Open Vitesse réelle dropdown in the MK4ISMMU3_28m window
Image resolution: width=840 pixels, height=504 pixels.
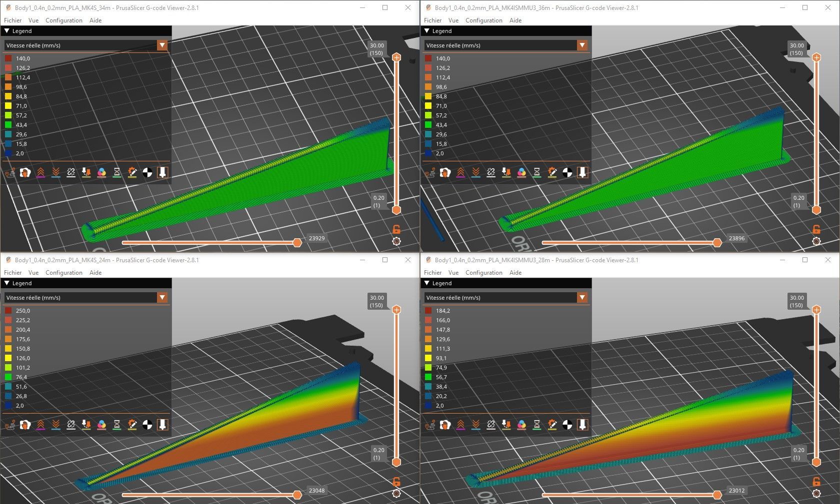[506, 298]
